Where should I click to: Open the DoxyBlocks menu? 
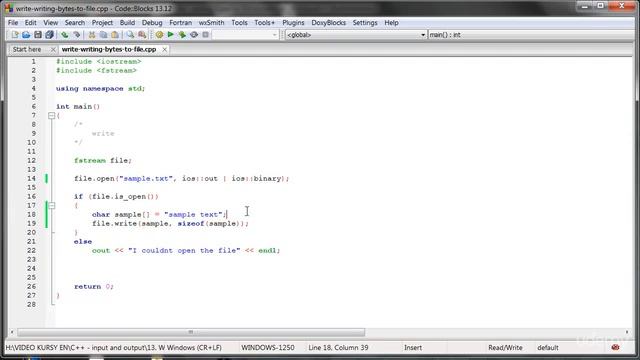point(329,22)
